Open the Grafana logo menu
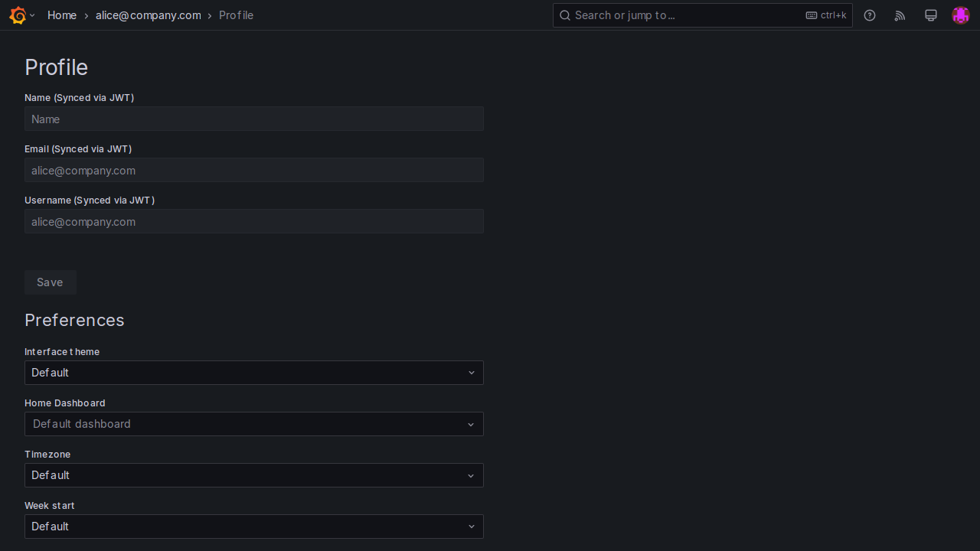 click(x=18, y=15)
